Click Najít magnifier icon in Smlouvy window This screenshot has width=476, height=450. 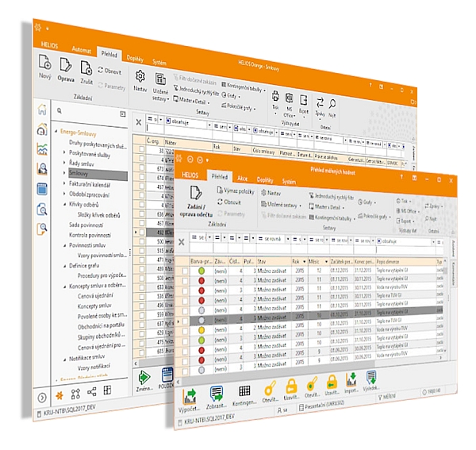(332, 104)
